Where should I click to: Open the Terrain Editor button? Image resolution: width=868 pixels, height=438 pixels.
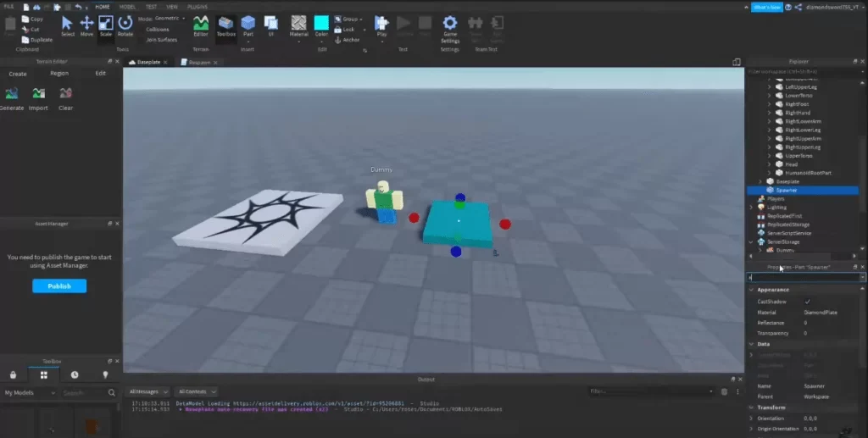(x=200, y=26)
